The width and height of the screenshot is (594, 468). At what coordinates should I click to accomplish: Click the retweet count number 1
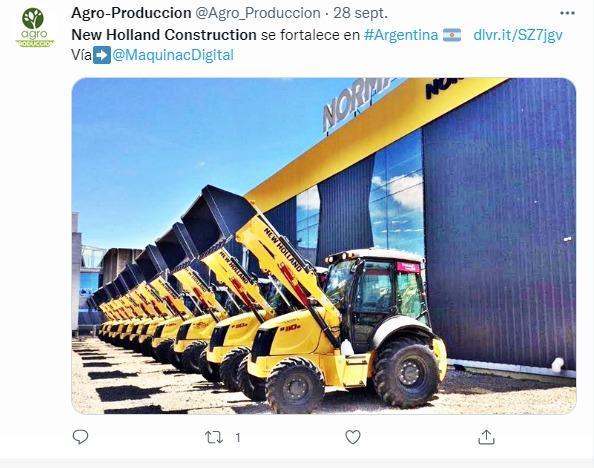click(238, 438)
